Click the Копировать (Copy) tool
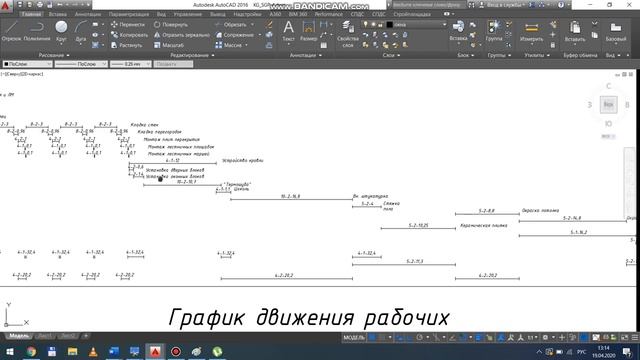 coord(129,35)
